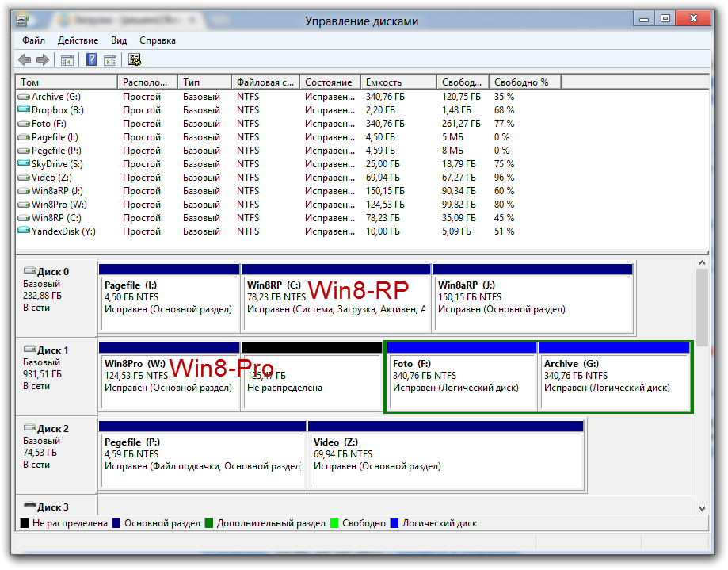Click the disk settings icon in toolbar

[x=135, y=59]
